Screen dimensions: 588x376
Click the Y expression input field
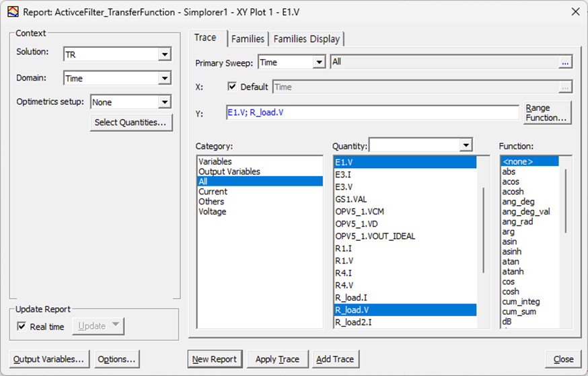click(x=373, y=112)
